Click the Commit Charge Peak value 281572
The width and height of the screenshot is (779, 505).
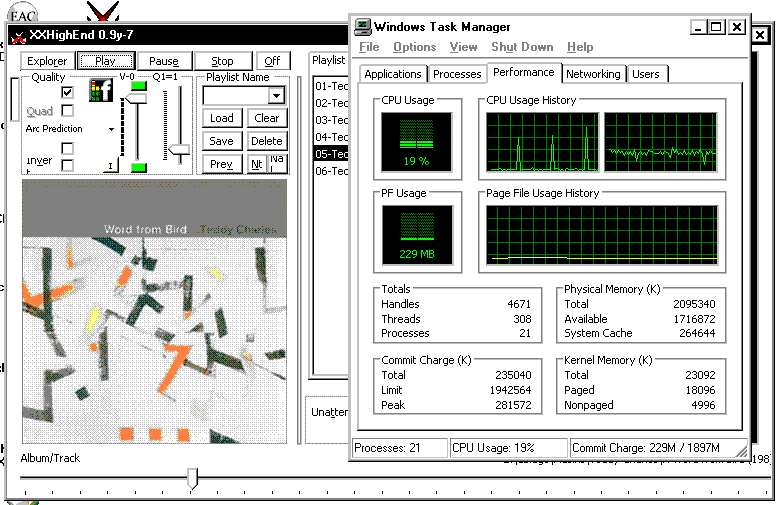(x=513, y=405)
